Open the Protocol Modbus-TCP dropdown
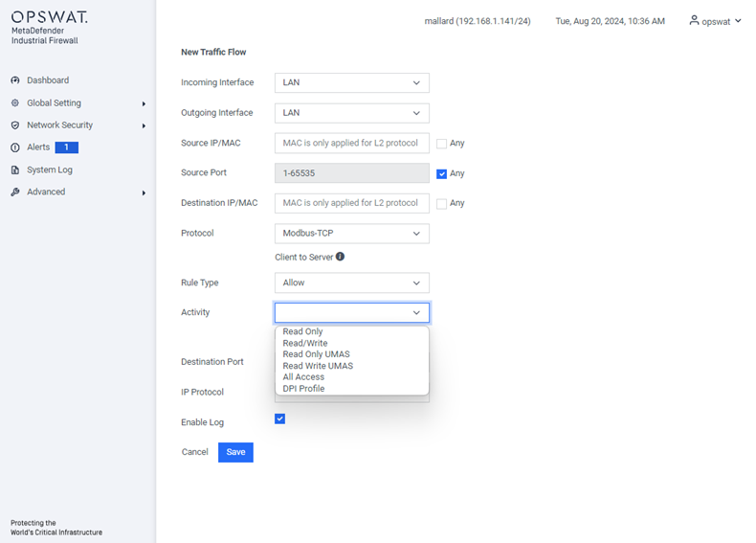Viewport: 756px width, 543px height. coord(352,233)
